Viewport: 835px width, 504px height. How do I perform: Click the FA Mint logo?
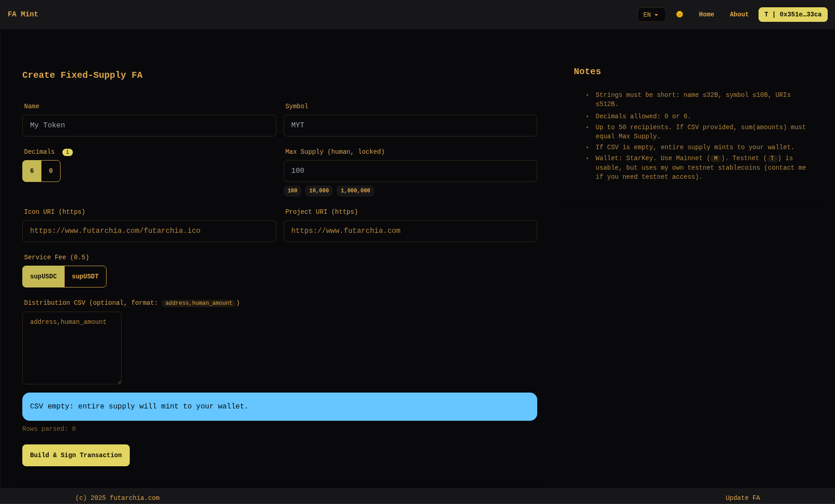tap(23, 14)
